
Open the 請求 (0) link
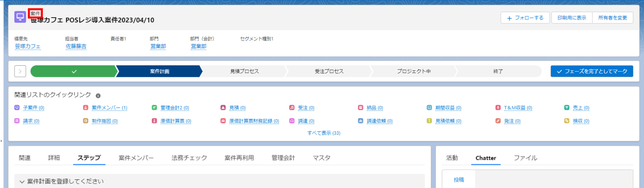click(x=31, y=121)
